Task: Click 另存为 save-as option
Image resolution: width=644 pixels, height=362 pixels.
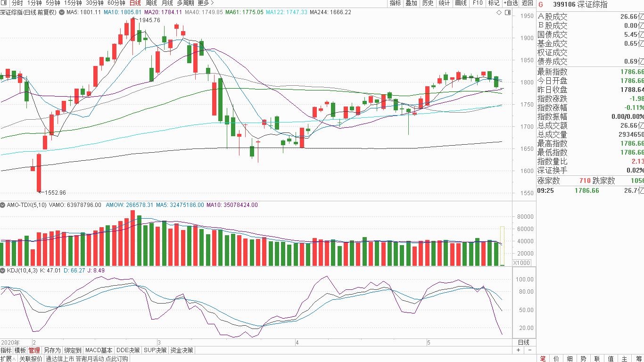Action: point(52,350)
